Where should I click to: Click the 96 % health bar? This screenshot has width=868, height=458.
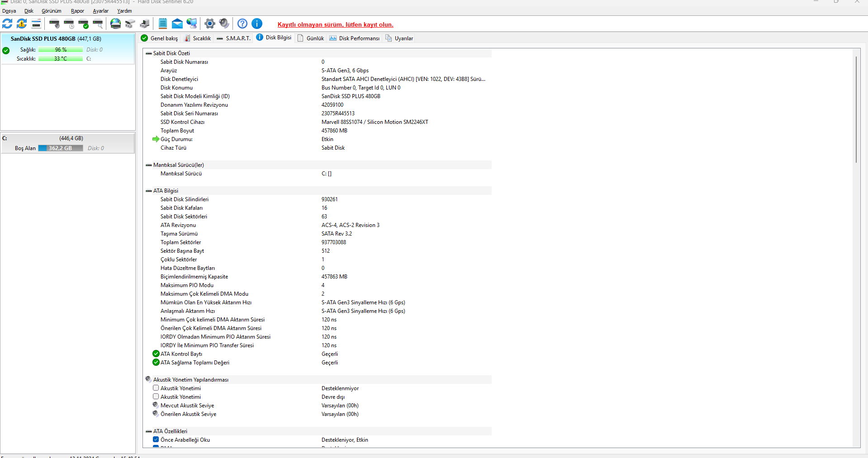point(61,50)
